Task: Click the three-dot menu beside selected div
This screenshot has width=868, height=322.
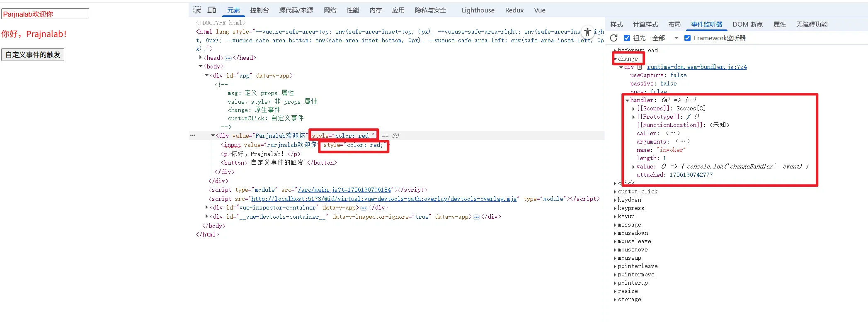Action: [x=193, y=136]
